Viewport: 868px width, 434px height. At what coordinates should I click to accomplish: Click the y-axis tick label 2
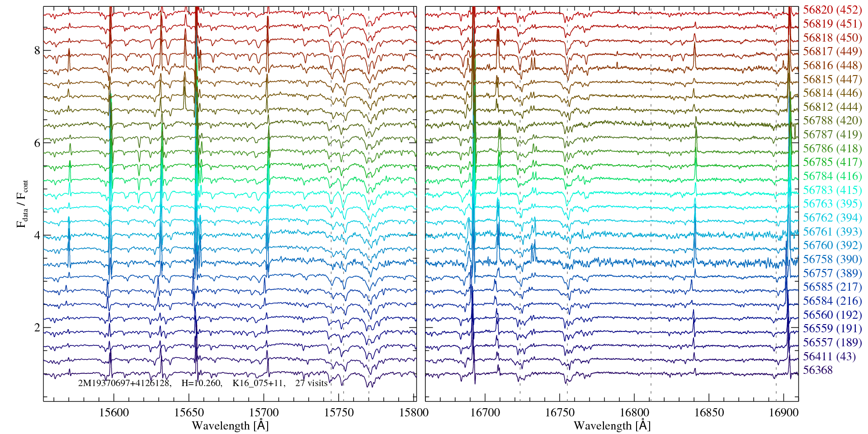coord(37,328)
